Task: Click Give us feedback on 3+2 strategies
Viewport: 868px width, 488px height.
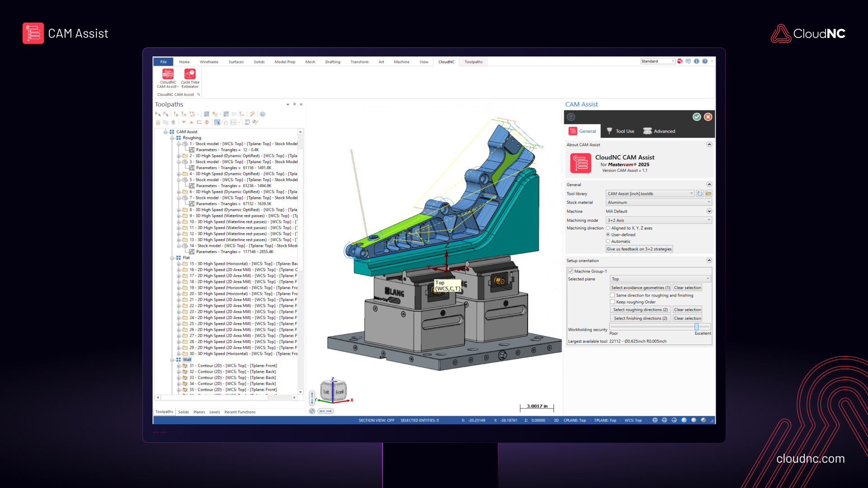Action: click(x=639, y=249)
